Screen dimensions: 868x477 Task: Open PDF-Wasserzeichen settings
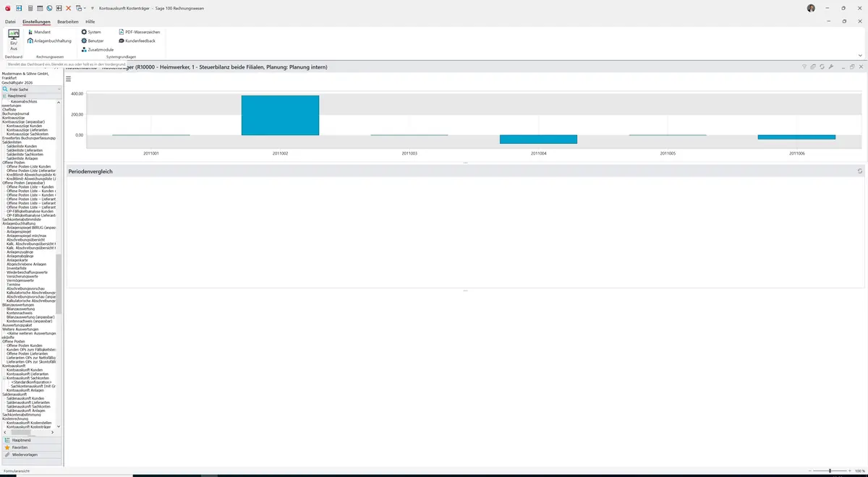[x=140, y=32]
